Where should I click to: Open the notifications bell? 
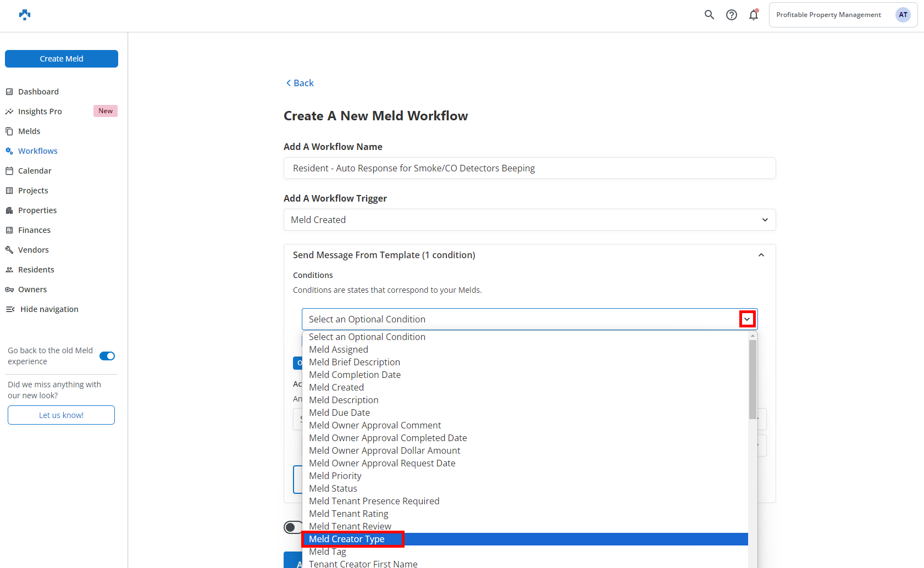(x=753, y=15)
